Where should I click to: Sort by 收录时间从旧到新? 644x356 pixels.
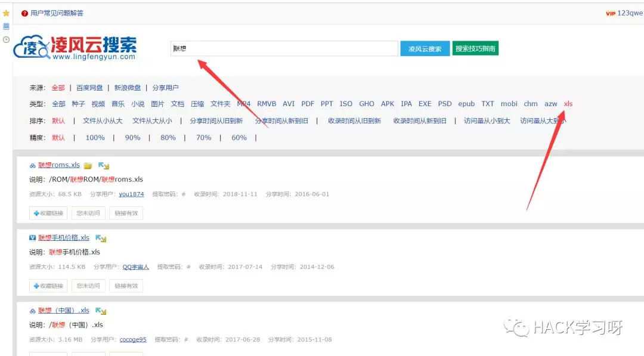tap(354, 120)
